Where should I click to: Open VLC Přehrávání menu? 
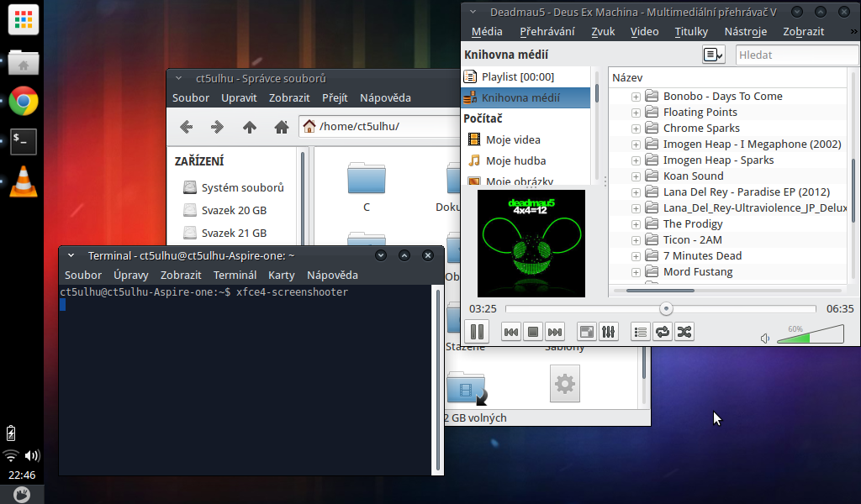point(547,32)
